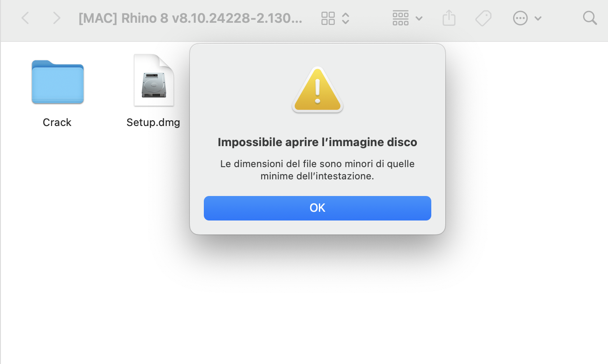Click the Setup.dmg file name label
Viewport: 608px width, 364px height.
click(153, 122)
